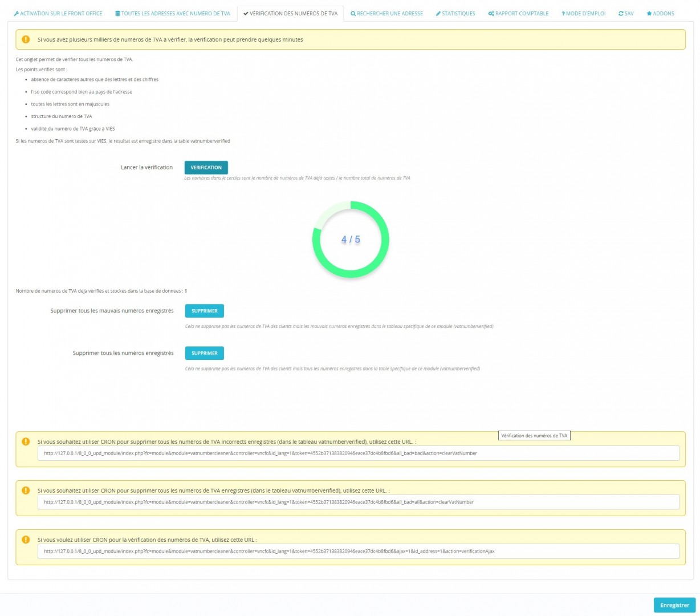
Task: Click the Enregistrer save button
Action: tap(674, 605)
